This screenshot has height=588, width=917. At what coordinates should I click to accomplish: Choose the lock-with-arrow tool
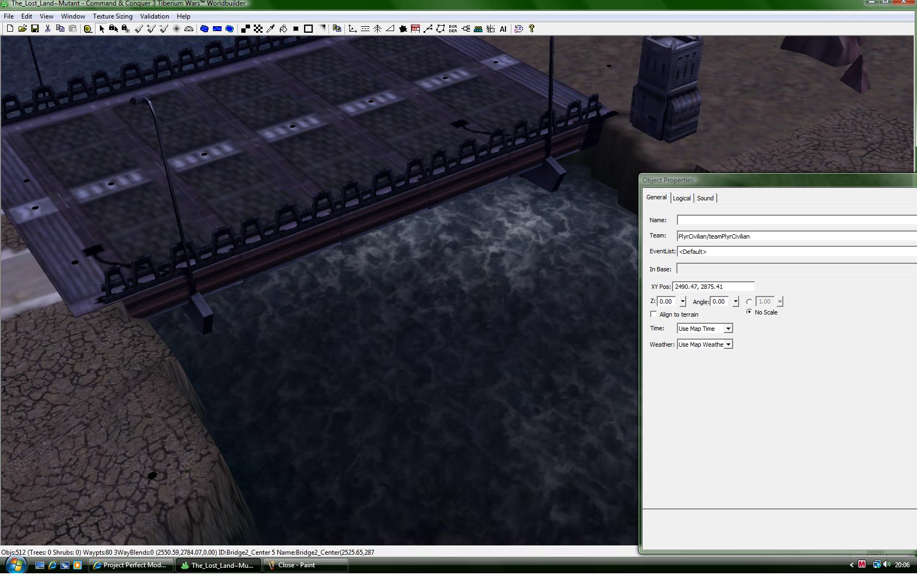(x=114, y=28)
